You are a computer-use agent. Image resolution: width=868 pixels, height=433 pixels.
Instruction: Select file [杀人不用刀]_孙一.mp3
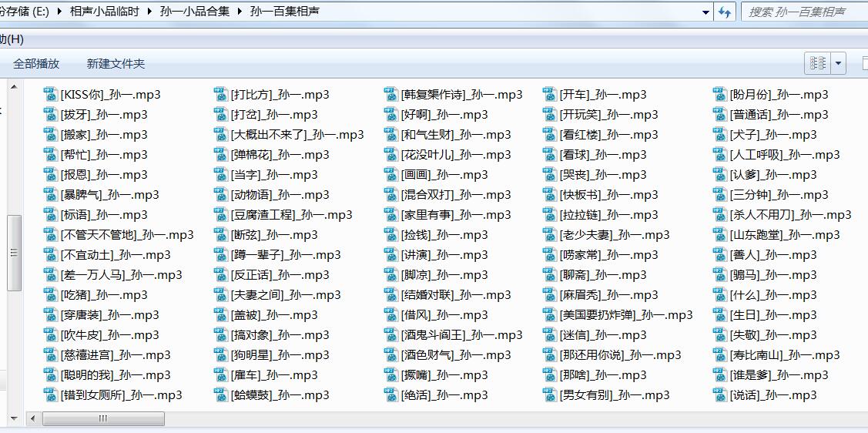(x=783, y=214)
